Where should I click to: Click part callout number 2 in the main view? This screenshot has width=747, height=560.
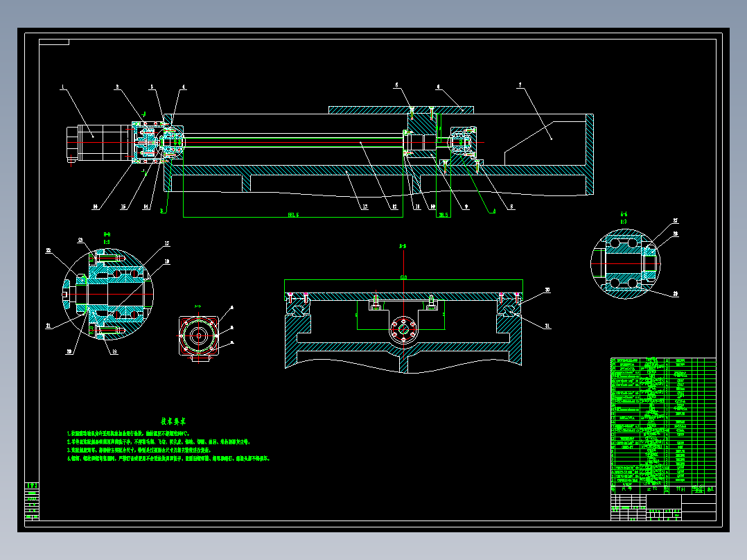117,87
